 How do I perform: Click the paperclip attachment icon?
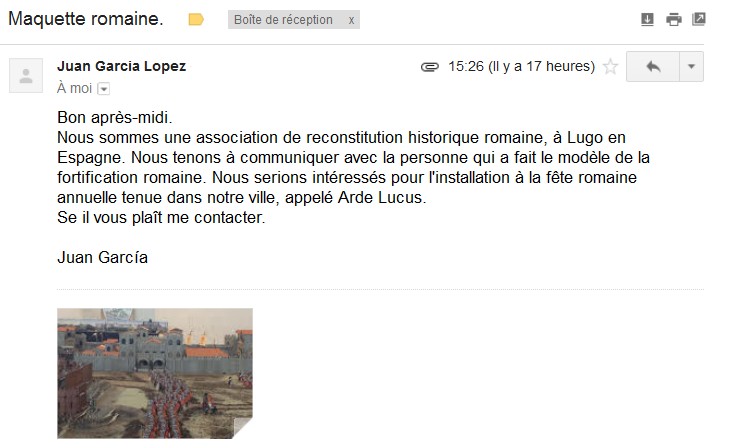429,67
